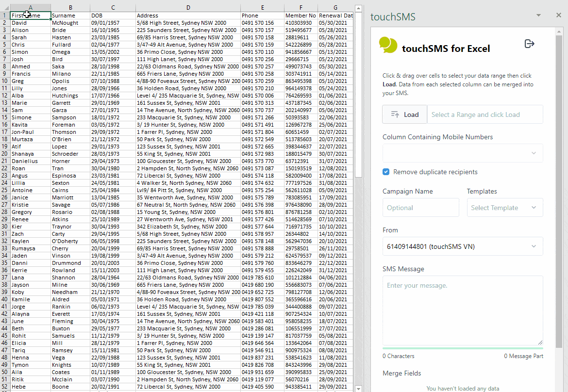The width and height of the screenshot is (568, 392).
Task: Open the task pane options arrow
Action: tap(538, 16)
